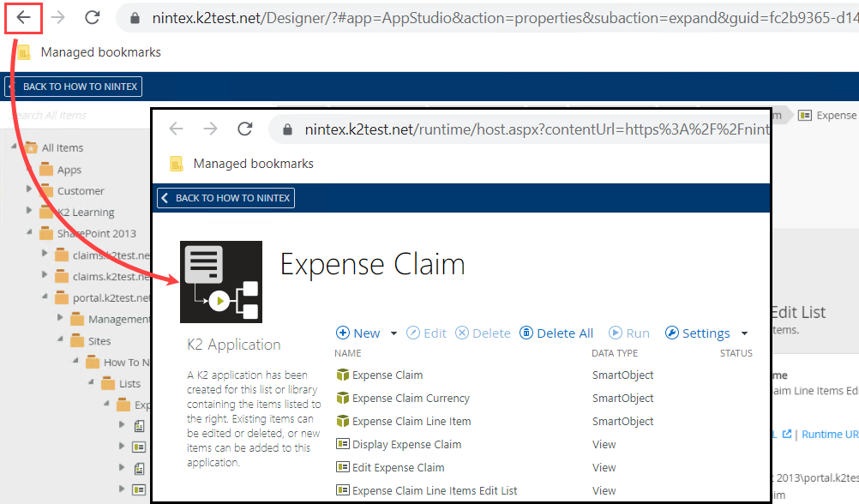
Task: Click BACK TO HOW TO NINTEX in the front window
Action: (225, 198)
